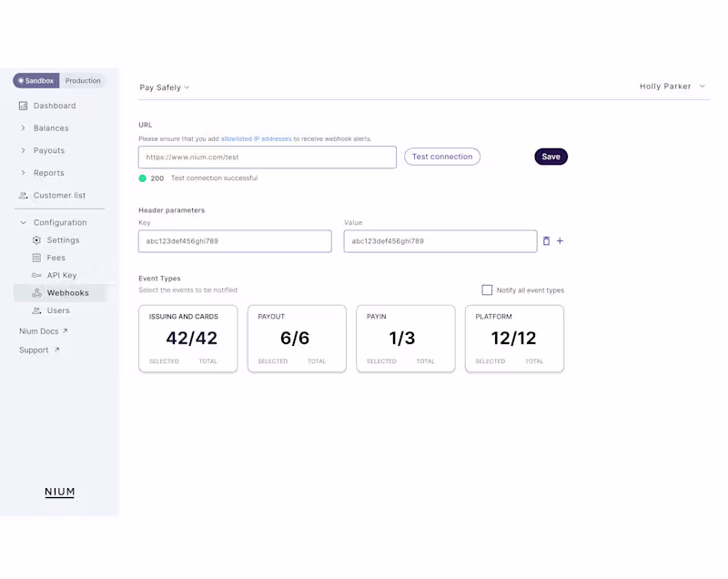Go to Users page

(x=58, y=310)
